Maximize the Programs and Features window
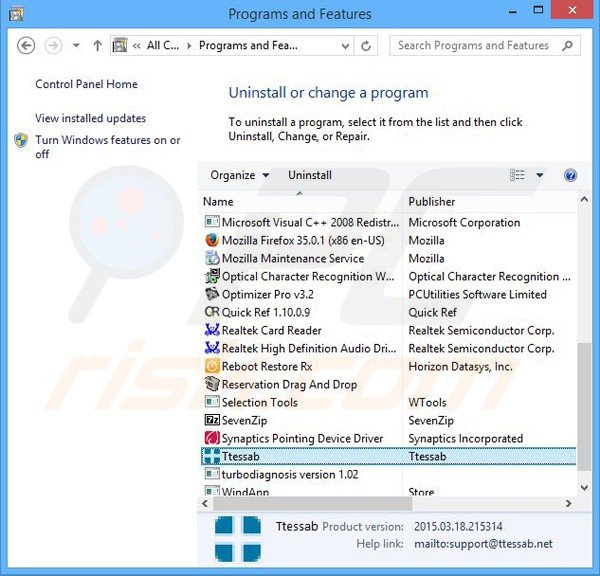 [x=538, y=10]
